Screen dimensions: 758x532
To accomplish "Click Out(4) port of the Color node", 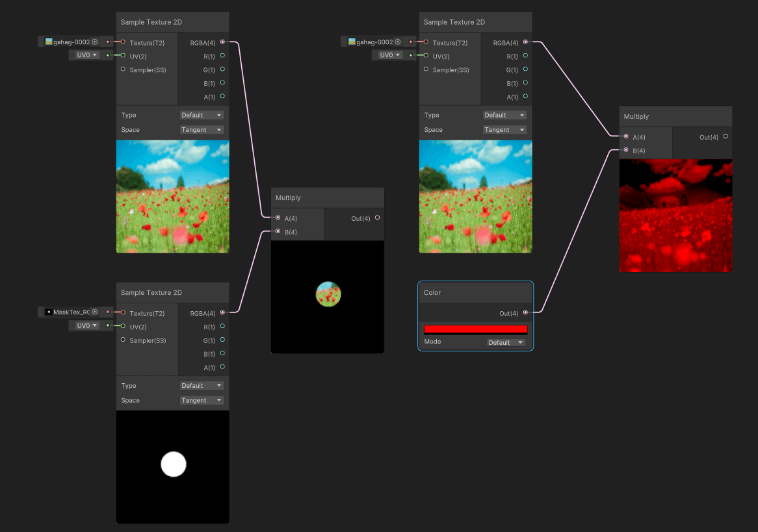I will 525,312.
